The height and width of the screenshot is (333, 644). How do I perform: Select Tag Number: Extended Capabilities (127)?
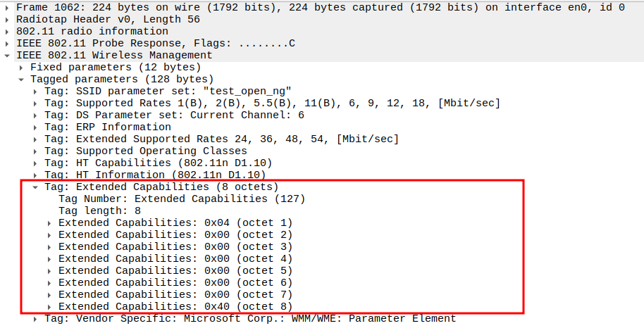pyautogui.click(x=181, y=199)
